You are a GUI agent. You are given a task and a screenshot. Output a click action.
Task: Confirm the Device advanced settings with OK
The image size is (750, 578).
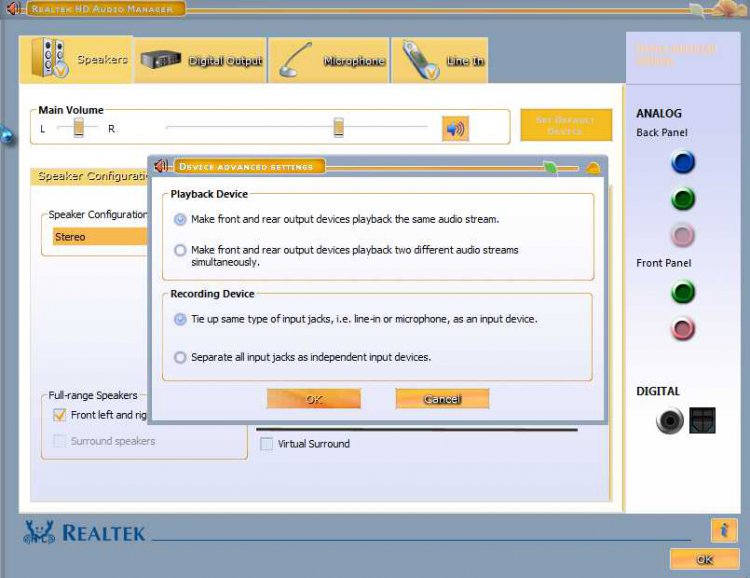coord(314,399)
